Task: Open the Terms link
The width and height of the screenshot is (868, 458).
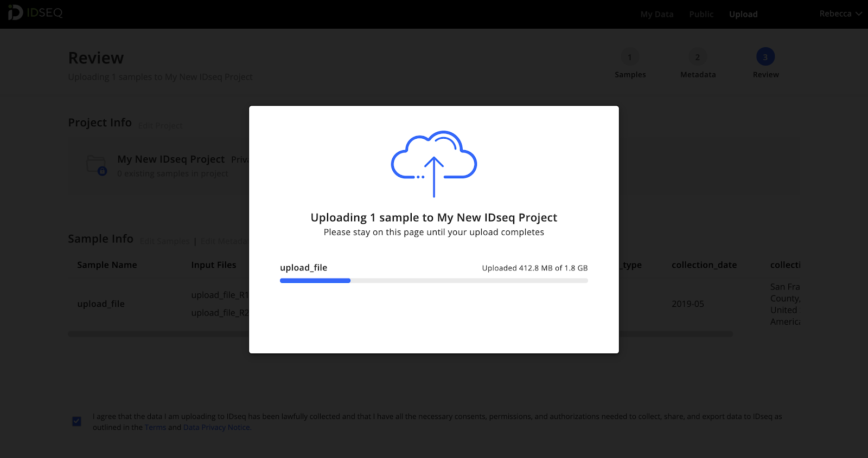Action: coord(155,427)
